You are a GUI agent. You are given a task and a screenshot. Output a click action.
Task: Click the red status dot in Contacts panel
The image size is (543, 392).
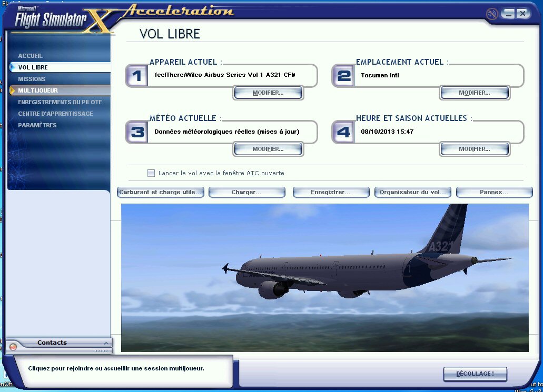pyautogui.click(x=13, y=347)
